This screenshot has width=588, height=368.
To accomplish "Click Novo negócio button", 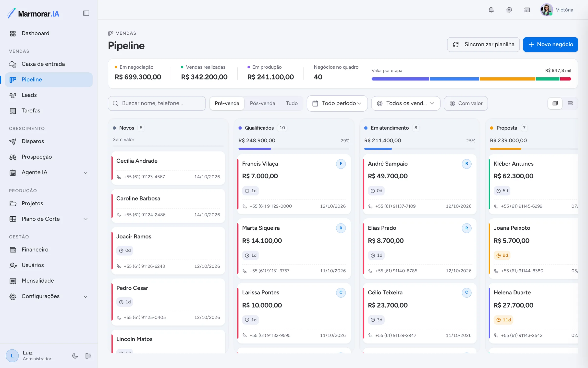I will click(x=551, y=44).
